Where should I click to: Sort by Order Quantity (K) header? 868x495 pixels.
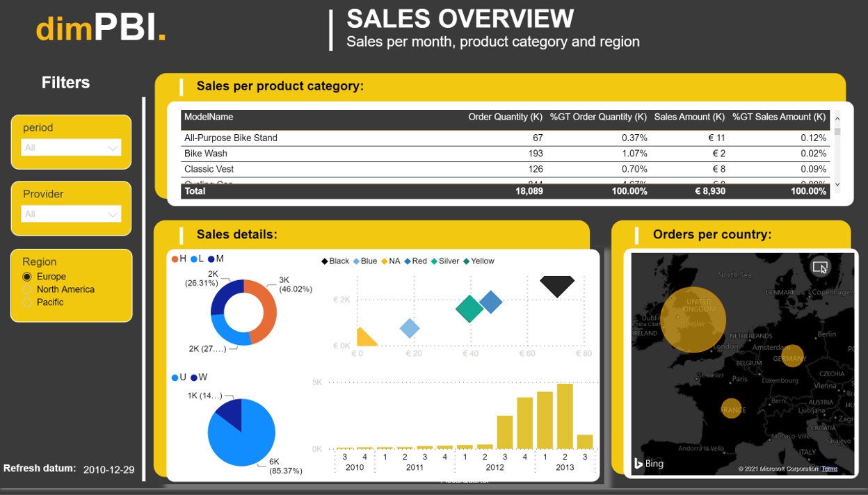506,117
